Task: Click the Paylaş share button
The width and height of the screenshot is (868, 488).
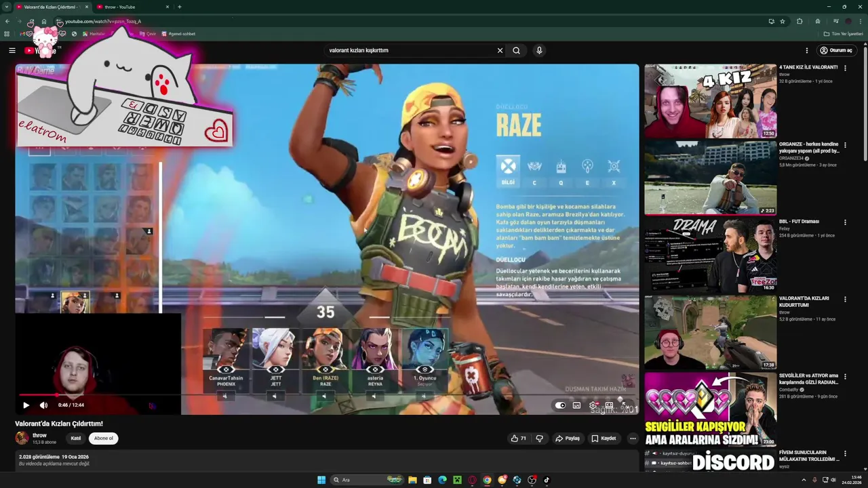Action: (x=568, y=439)
